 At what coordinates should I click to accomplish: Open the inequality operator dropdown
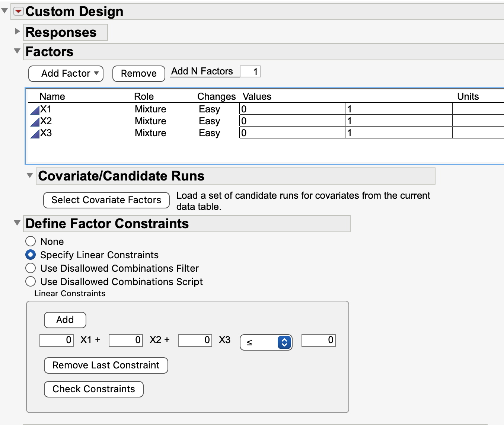(266, 342)
